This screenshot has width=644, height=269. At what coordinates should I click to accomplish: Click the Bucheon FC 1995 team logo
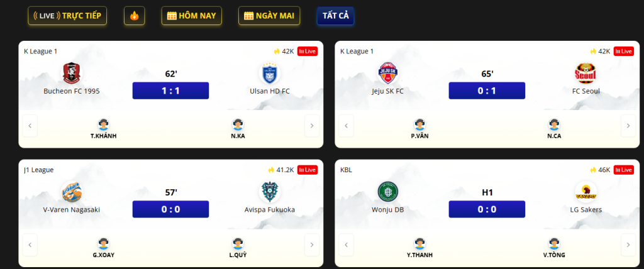[x=72, y=74]
